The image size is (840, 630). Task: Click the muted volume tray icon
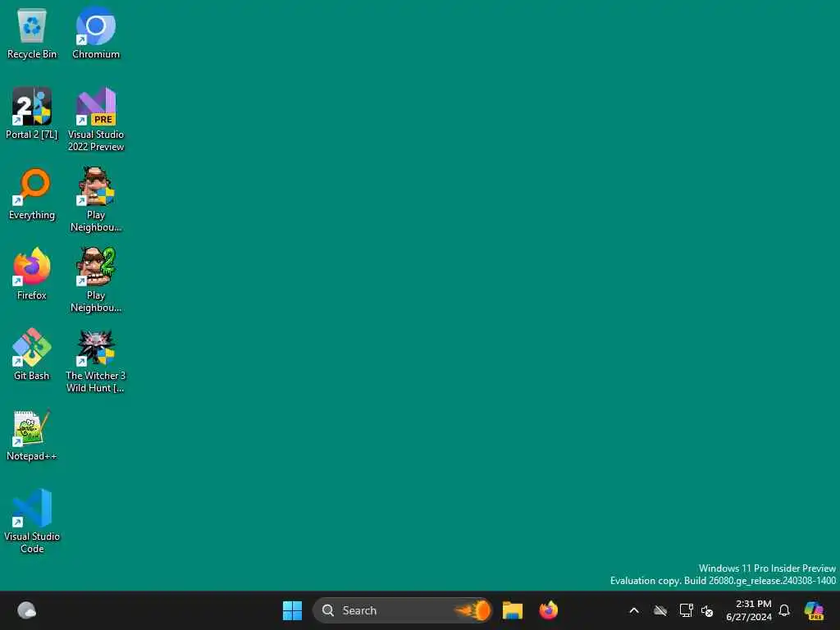(x=707, y=610)
